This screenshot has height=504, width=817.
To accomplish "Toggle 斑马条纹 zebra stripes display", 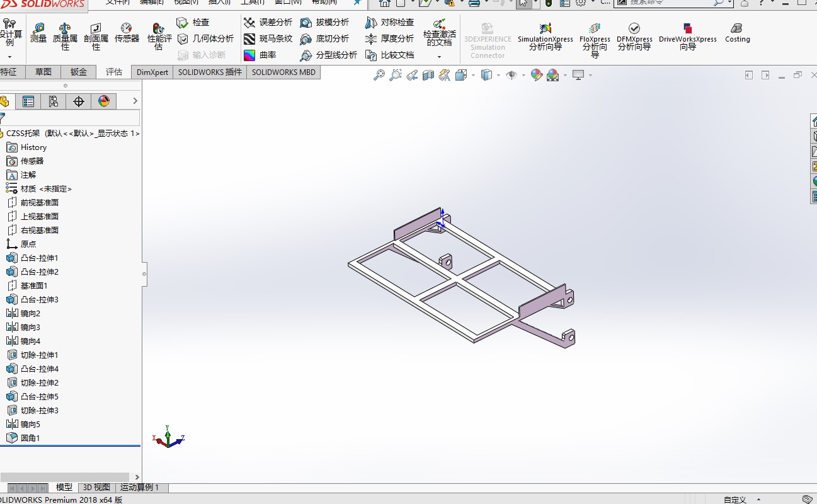I will 268,39.
